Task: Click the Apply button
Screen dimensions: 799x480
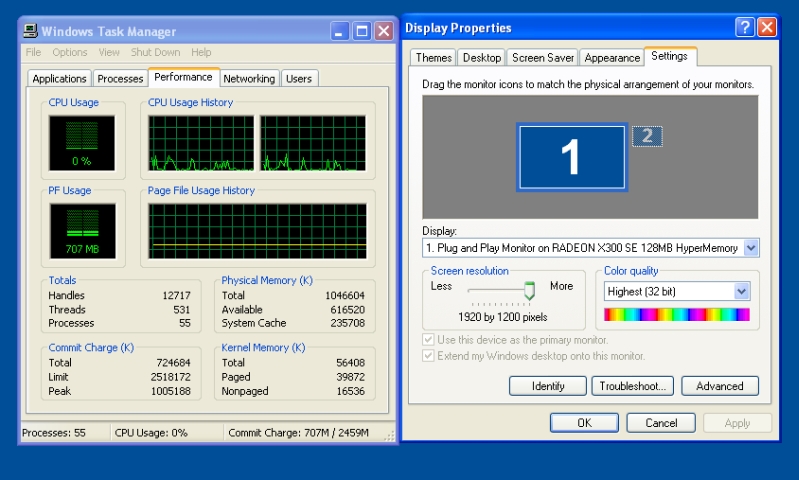Action: click(737, 422)
